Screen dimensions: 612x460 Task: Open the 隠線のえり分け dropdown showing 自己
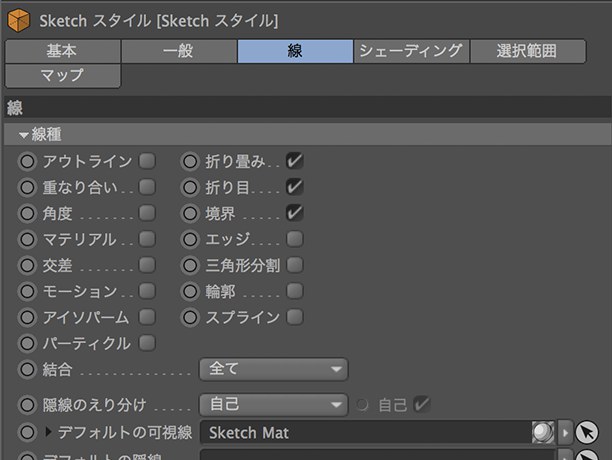pyautogui.click(x=273, y=405)
